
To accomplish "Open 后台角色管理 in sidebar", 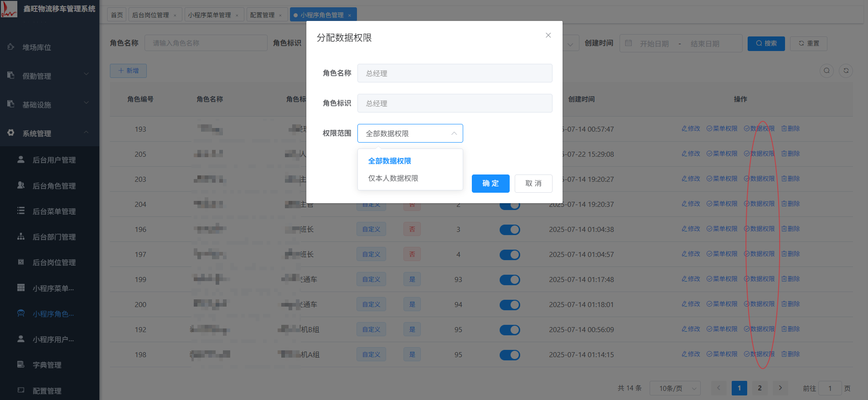I will pos(50,186).
